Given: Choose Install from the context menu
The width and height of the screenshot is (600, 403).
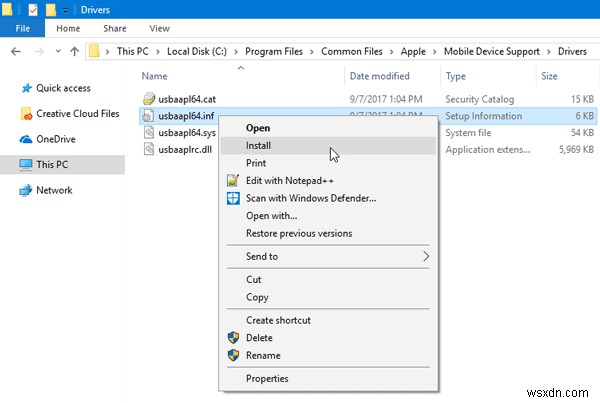Looking at the screenshot, I should pyautogui.click(x=258, y=145).
